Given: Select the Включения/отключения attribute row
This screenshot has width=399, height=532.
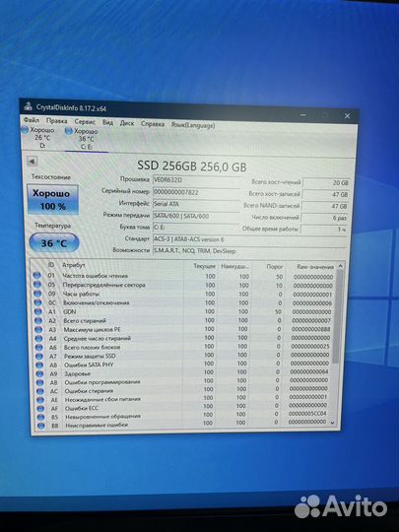Looking at the screenshot, I should tap(183, 302).
